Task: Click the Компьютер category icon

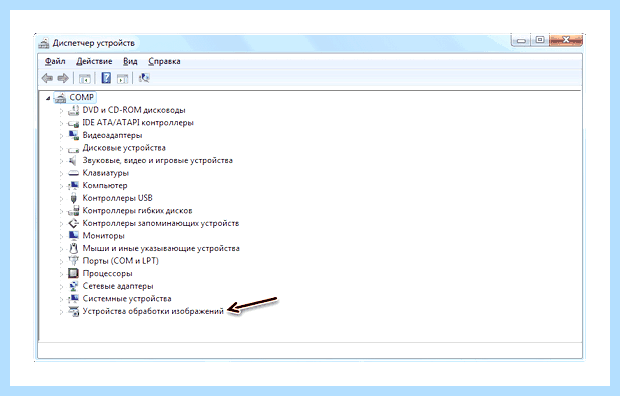Action: pyautogui.click(x=73, y=185)
